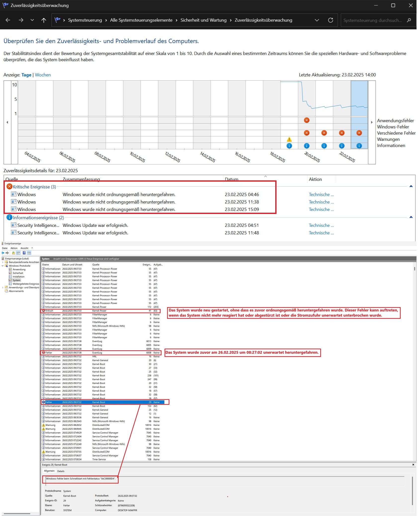The width and height of the screenshot is (420, 516).
Task: Select the System log in the tree
Action: click(16, 280)
